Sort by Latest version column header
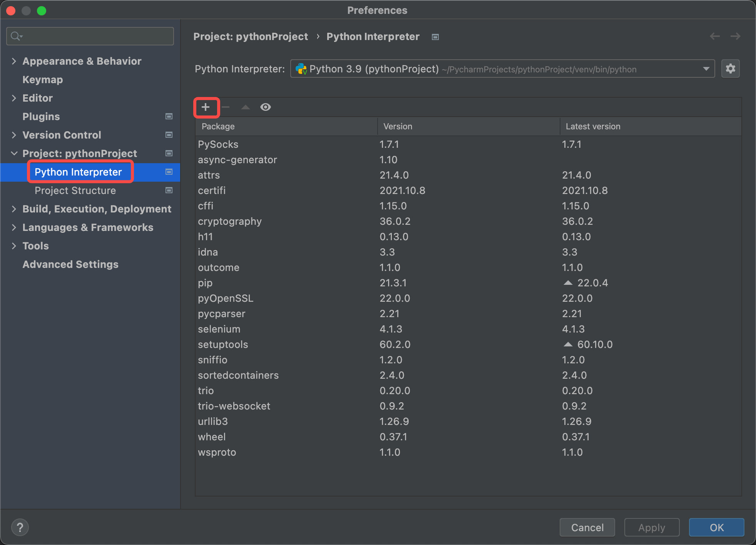The width and height of the screenshot is (756, 545). click(593, 126)
